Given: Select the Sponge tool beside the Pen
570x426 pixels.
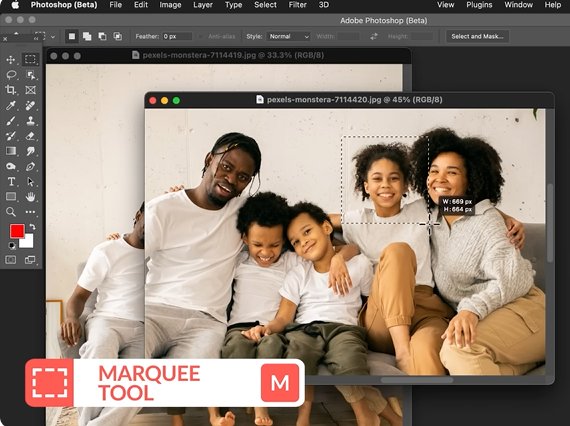Looking at the screenshot, I should (x=11, y=166).
